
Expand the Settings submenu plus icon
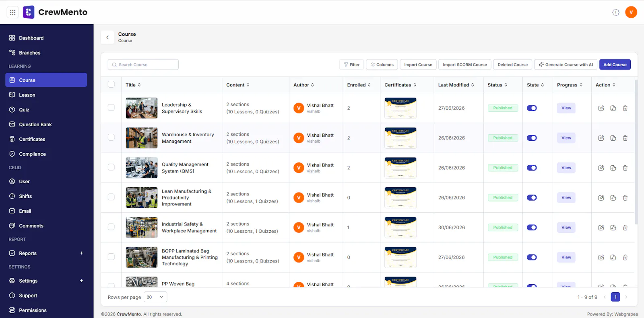pyautogui.click(x=81, y=281)
